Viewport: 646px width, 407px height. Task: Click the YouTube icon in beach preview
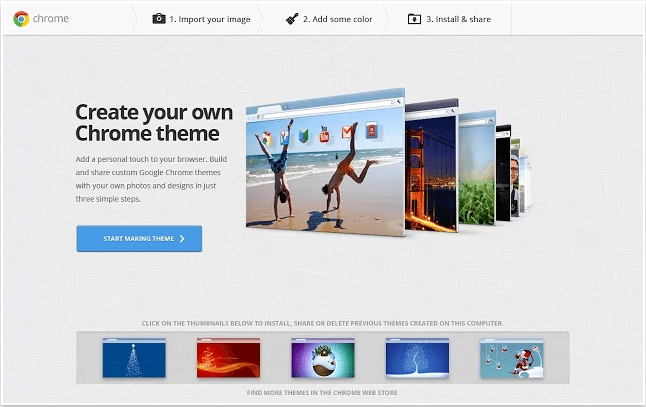coord(324,134)
